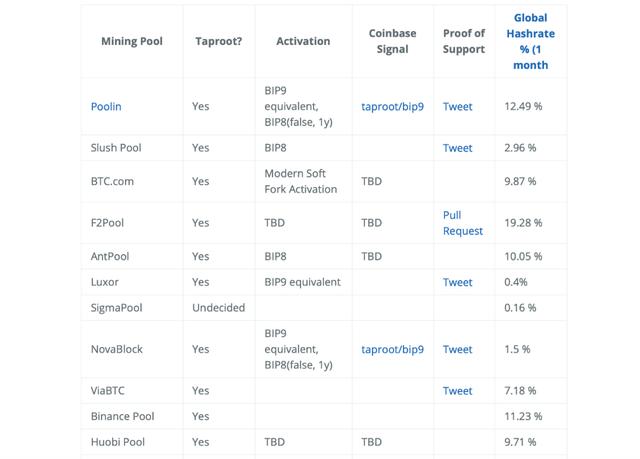The height and width of the screenshot is (459, 640).
Task: Click Modern Soft Fork Activation cell
Action: pos(301,181)
